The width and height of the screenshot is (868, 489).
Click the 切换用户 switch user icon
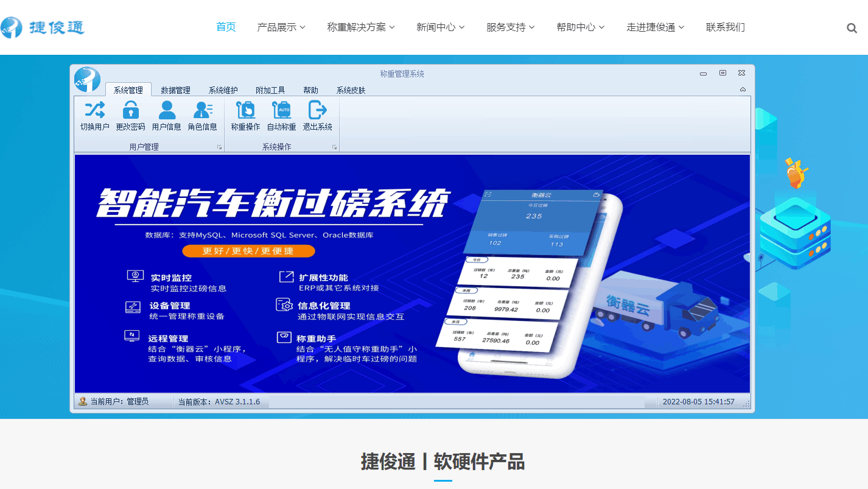point(95,110)
